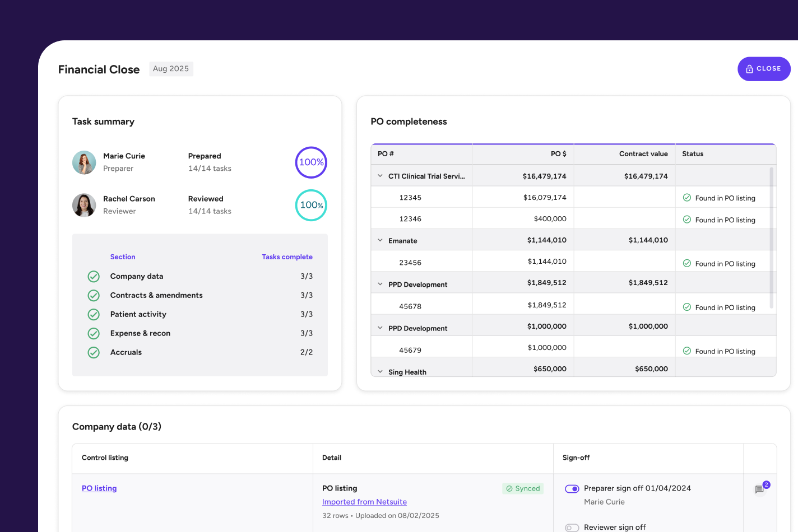Open the comments icon with badge 2
798x532 pixels.
pos(760,489)
